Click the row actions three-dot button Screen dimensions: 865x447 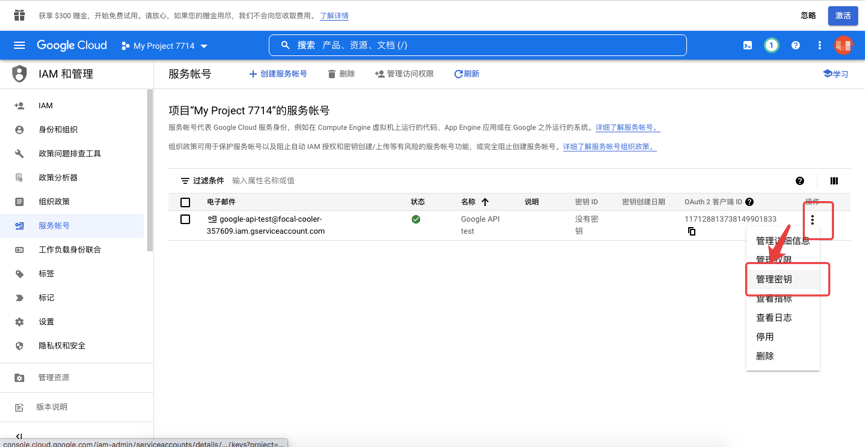pos(813,220)
